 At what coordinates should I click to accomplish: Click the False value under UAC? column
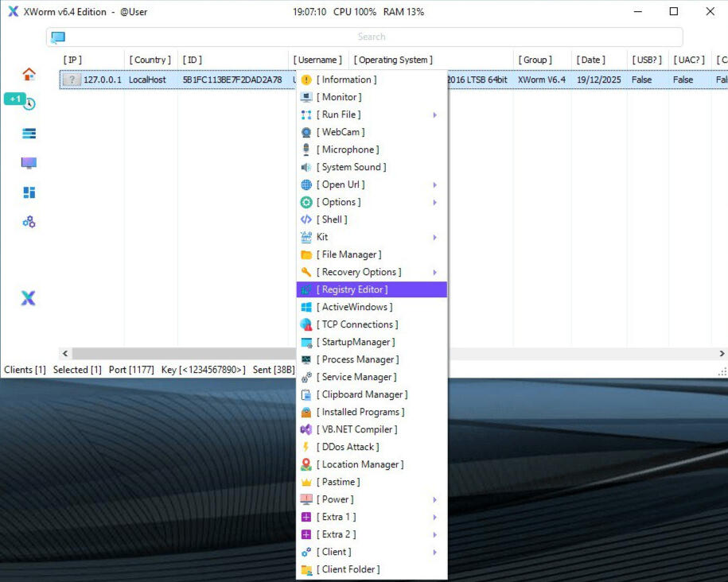point(683,80)
